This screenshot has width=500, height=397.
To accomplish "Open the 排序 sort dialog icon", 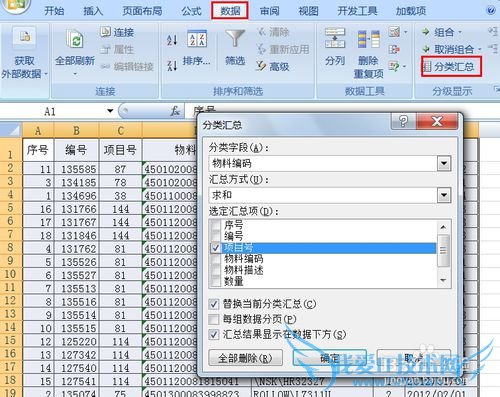I will click(x=197, y=39).
